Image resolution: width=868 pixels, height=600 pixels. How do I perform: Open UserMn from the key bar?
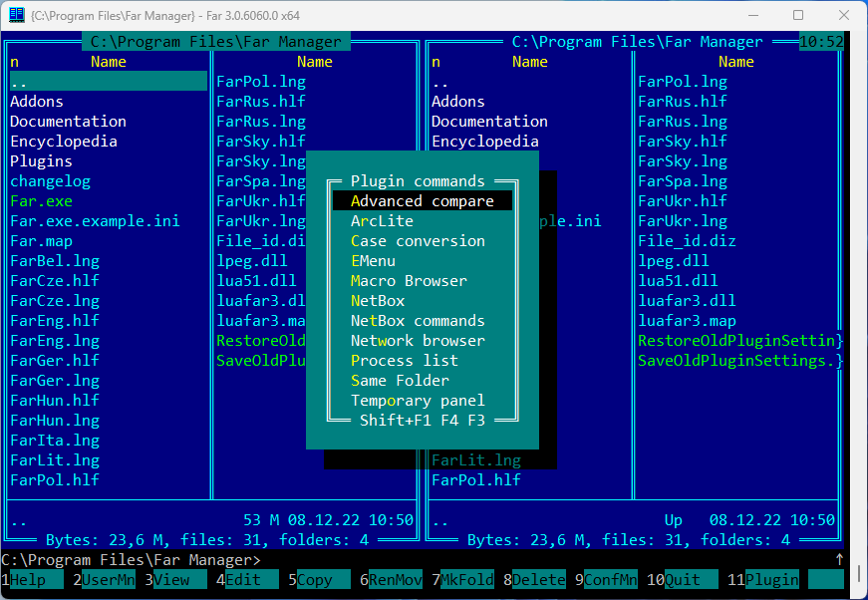click(x=109, y=579)
